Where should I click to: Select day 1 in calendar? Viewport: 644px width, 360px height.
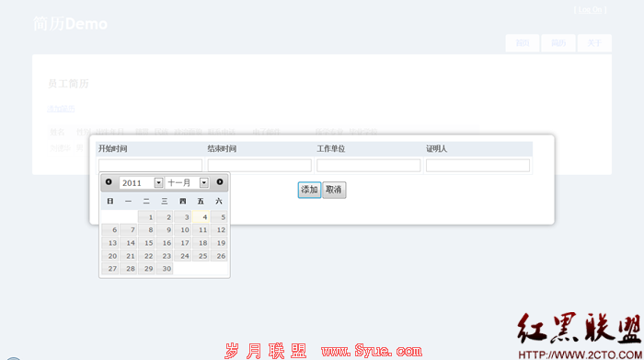146,217
